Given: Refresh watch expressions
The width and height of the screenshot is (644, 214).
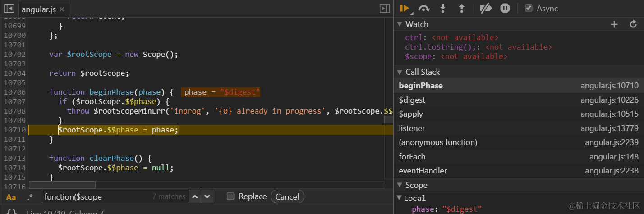Looking at the screenshot, I should [x=633, y=24].
